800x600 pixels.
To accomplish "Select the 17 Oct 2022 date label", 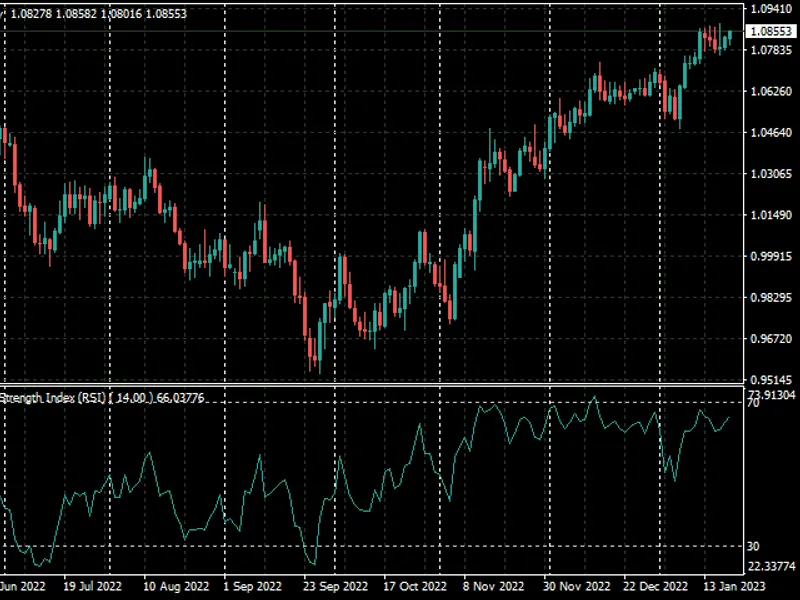I will pyautogui.click(x=415, y=586).
